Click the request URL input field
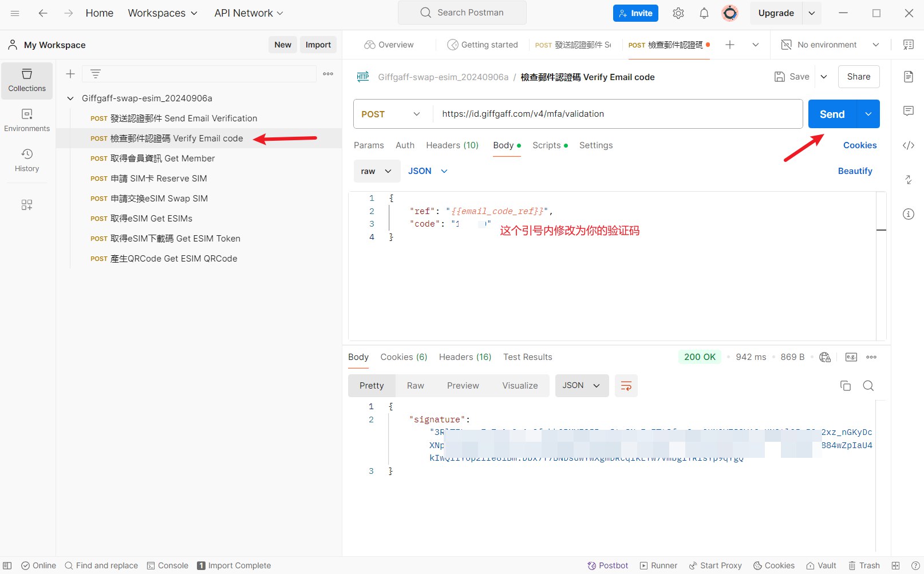 [617, 114]
